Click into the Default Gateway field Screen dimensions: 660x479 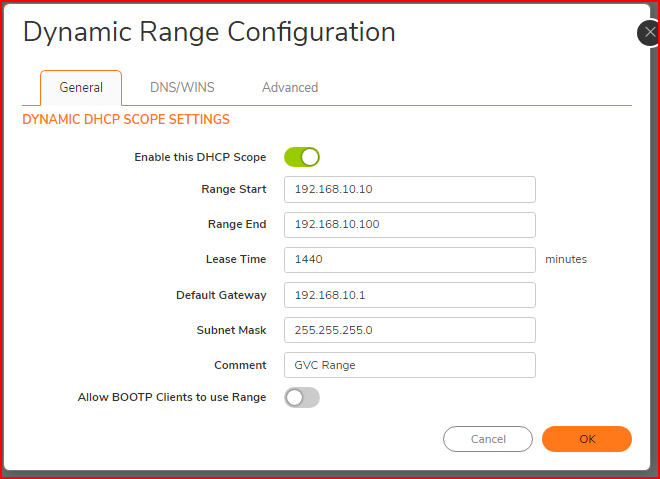410,295
